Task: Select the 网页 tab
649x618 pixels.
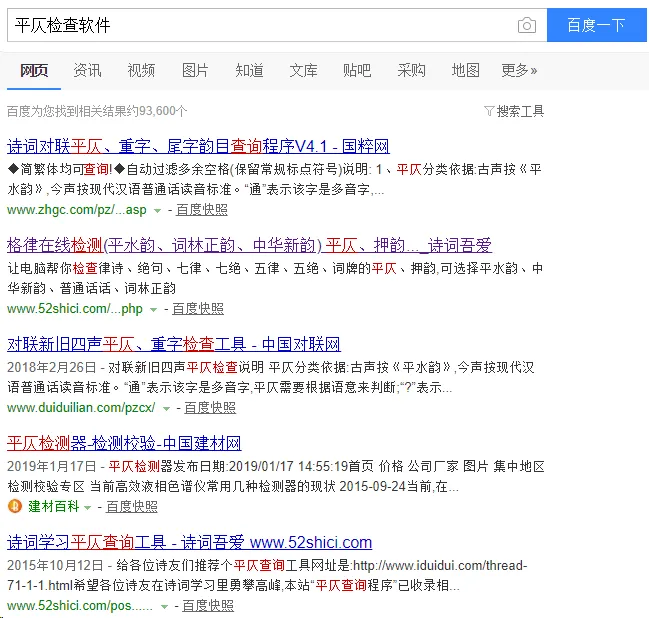Action: [34, 70]
